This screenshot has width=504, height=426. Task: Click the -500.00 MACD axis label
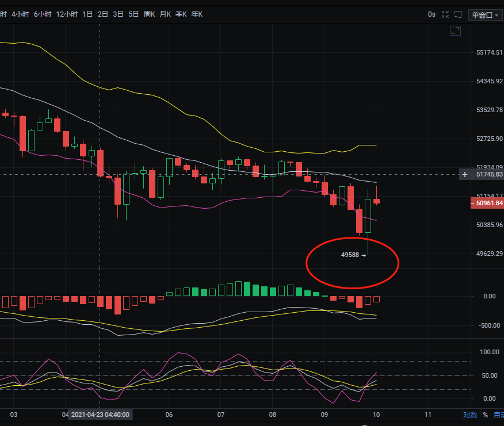point(489,325)
